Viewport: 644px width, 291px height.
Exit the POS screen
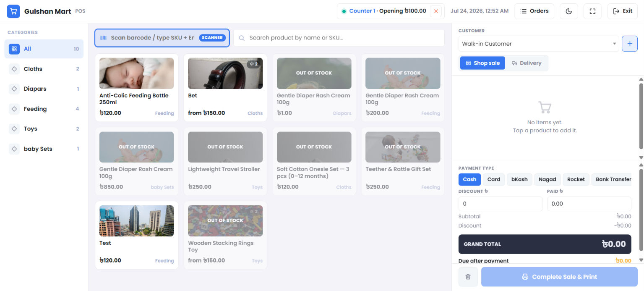coord(623,11)
